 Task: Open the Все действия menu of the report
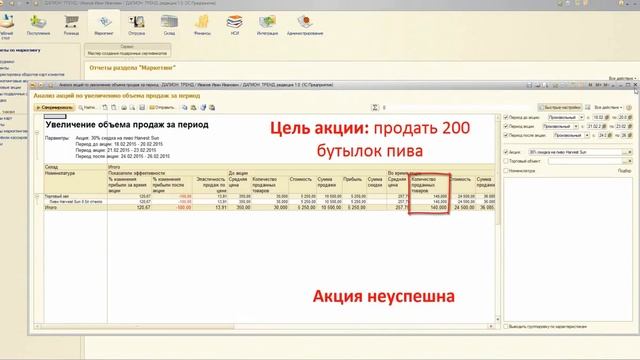tap(608, 107)
